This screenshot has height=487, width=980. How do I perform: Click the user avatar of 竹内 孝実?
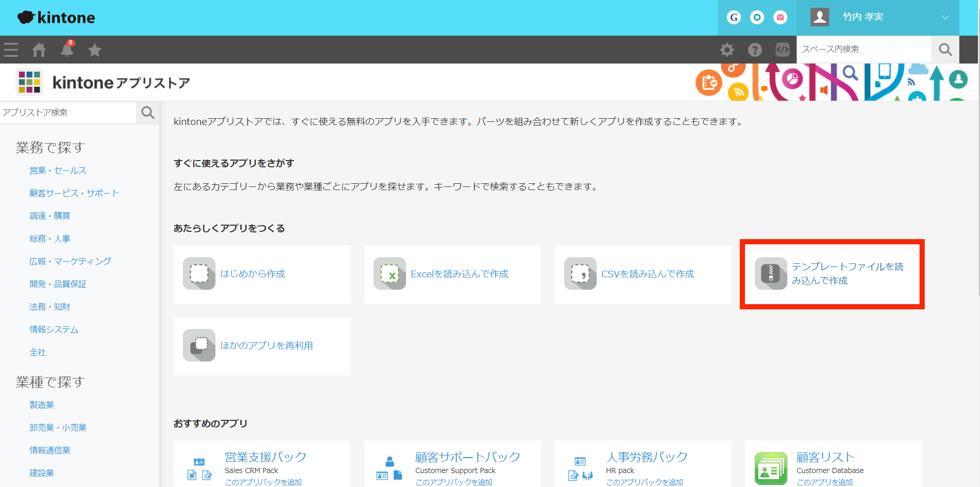pos(819,17)
